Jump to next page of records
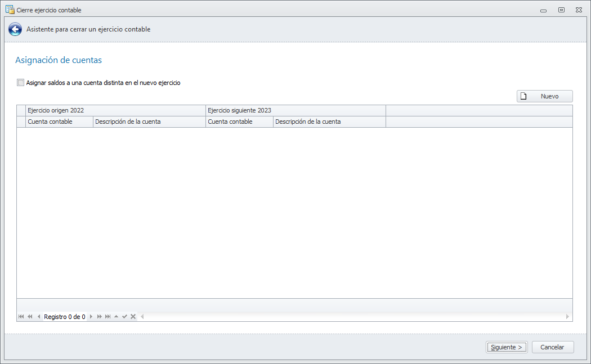 pyautogui.click(x=100, y=317)
